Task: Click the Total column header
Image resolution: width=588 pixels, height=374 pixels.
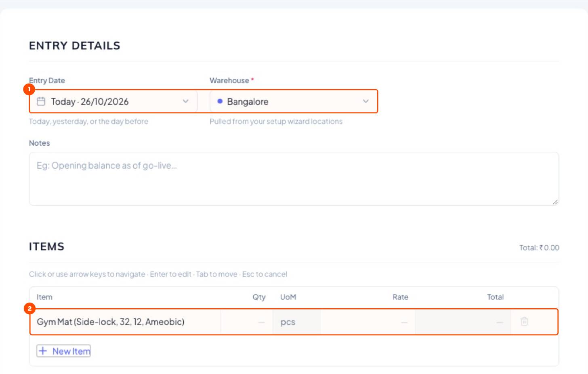Action: [495, 297]
